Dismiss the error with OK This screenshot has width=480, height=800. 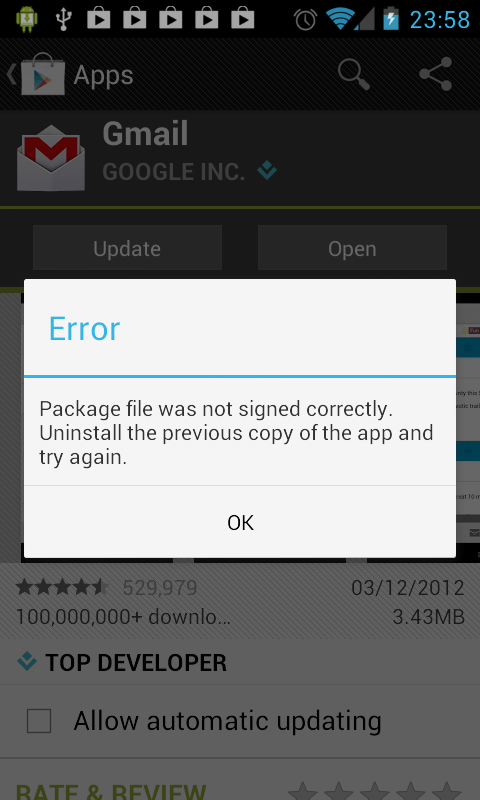coord(240,522)
